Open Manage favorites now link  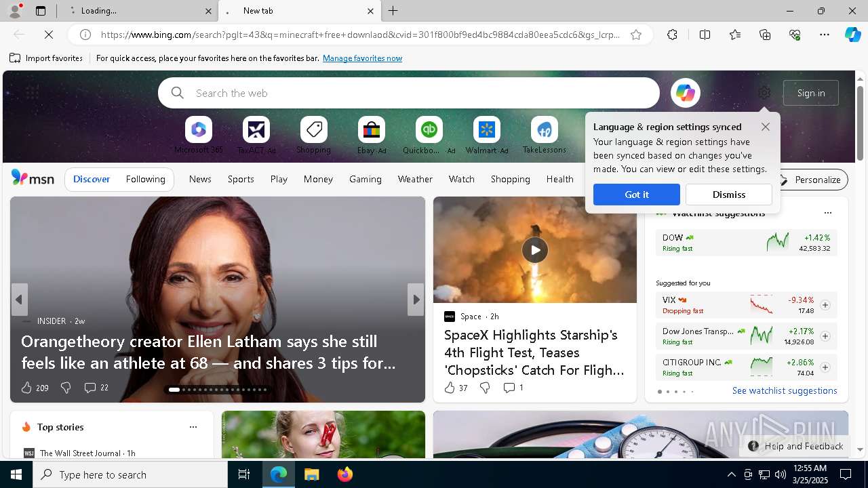point(362,58)
